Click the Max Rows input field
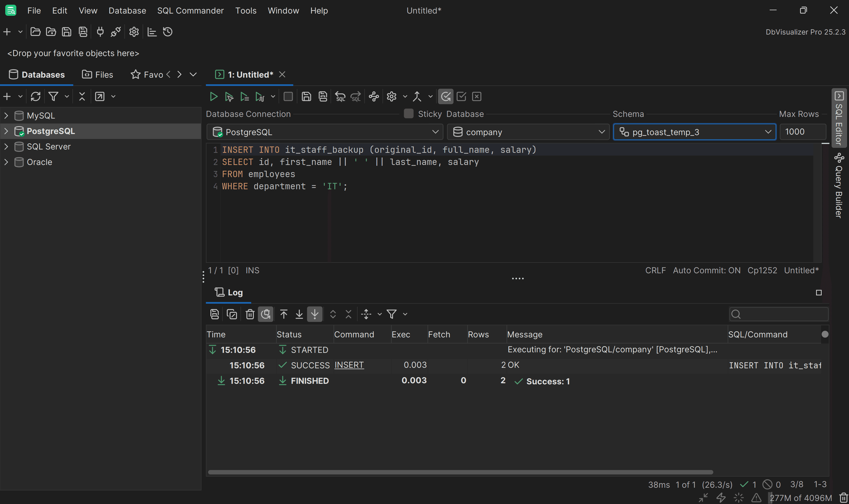Viewport: 849px width, 504px height. (803, 132)
